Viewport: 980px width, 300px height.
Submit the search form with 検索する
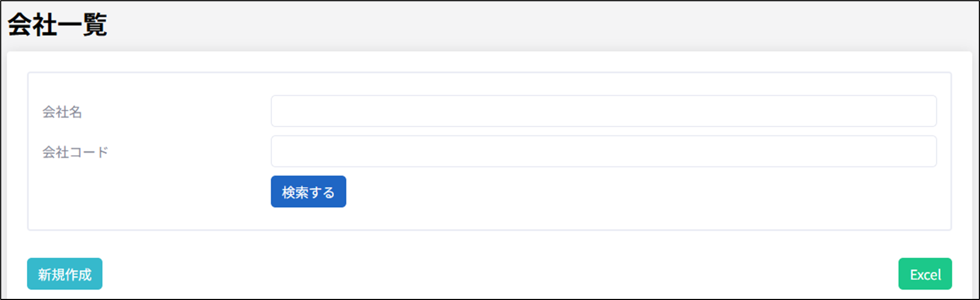(308, 192)
